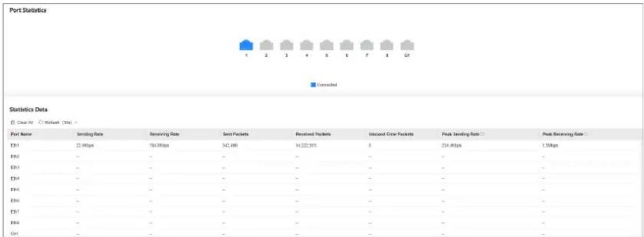Image resolution: width=644 pixels, height=237 pixels.
Task: Select port 7 icon in port diagram
Action: [x=367, y=45]
